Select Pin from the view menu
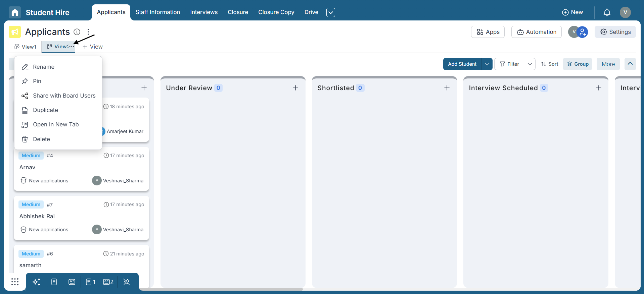 coord(58,81)
